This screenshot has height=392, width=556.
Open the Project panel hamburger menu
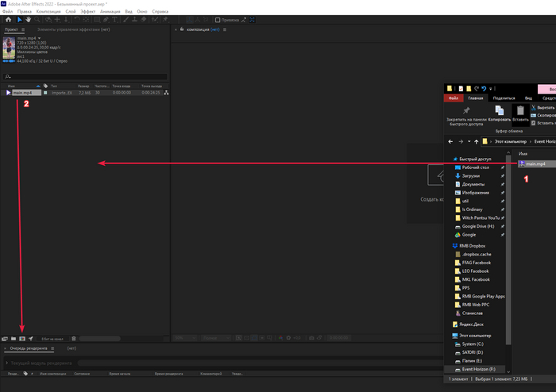coord(23,29)
